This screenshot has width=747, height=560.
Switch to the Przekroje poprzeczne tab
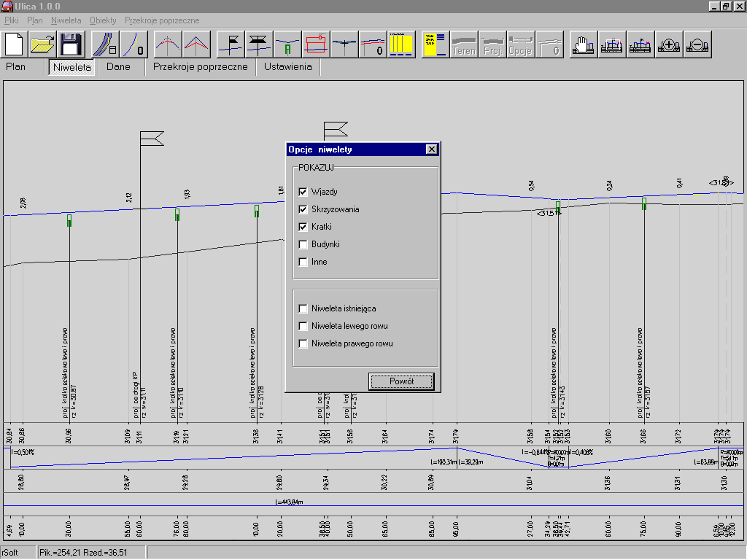tap(200, 67)
